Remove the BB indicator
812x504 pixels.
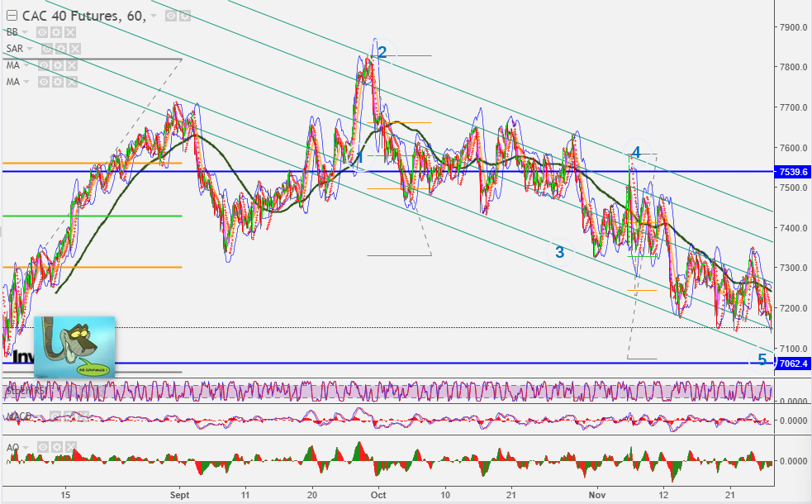(x=70, y=32)
